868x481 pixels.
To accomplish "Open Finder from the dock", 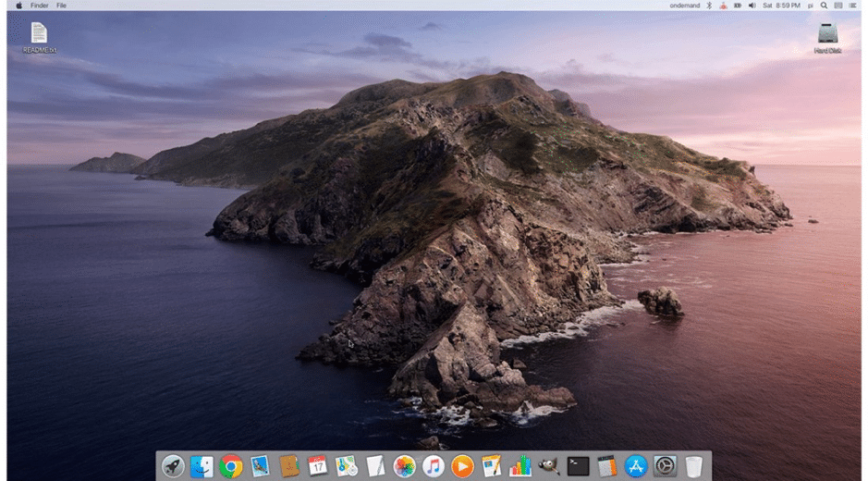I will click(x=202, y=466).
